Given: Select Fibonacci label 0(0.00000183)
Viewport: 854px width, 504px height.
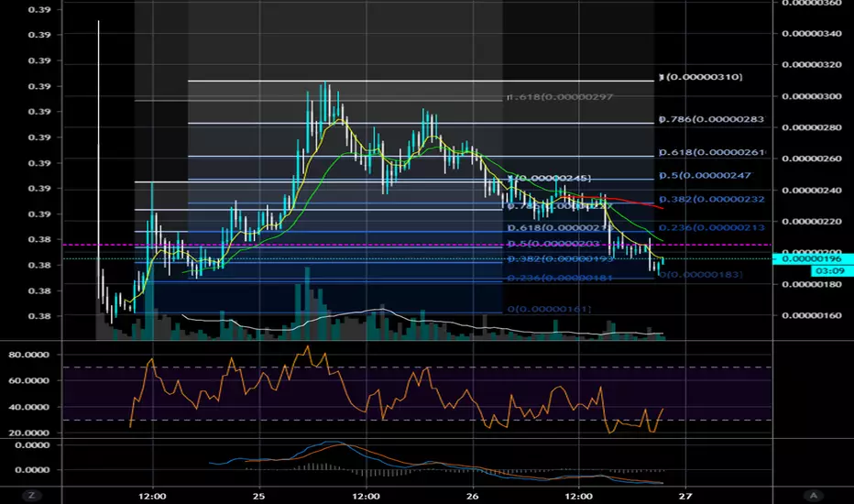Looking at the screenshot, I should (x=700, y=274).
